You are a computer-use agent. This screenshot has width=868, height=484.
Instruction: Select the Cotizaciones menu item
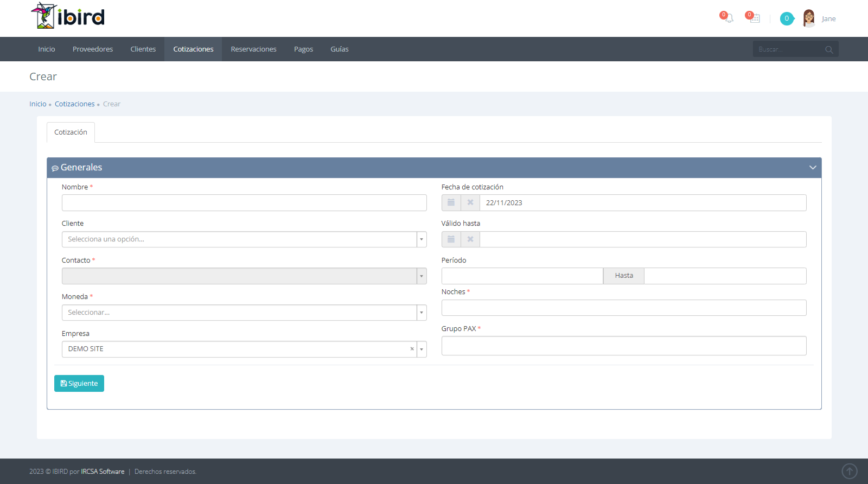click(193, 49)
